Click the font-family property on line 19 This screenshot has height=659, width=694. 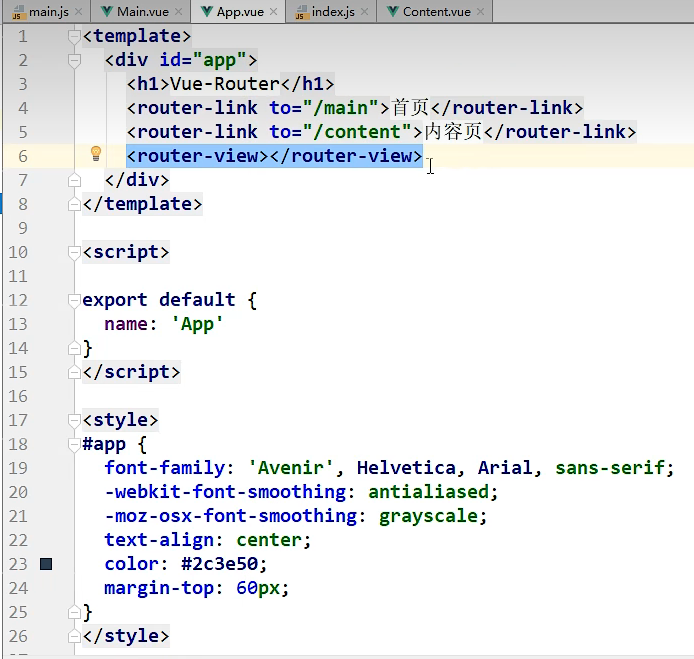pos(164,468)
